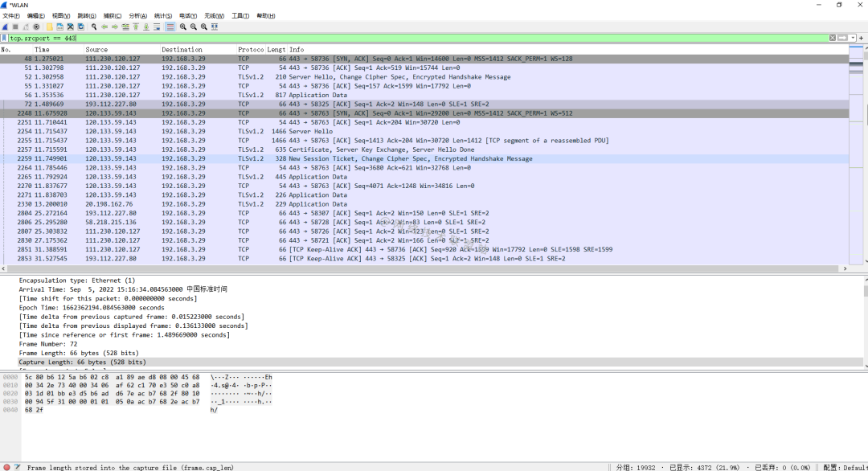This screenshot has width=868, height=471.
Task: Open capture file properties from the status bar
Action: [x=17, y=468]
